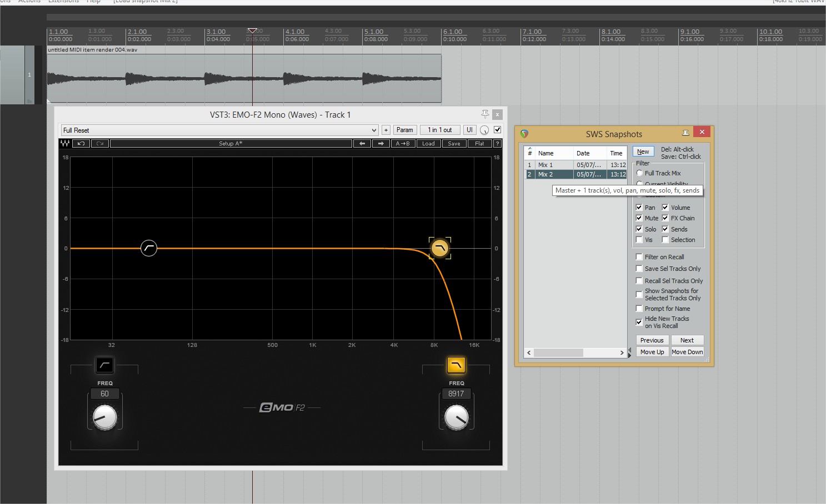This screenshot has width=826, height=504.
Task: Uncheck the Solo filter checkbox
Action: 639,229
